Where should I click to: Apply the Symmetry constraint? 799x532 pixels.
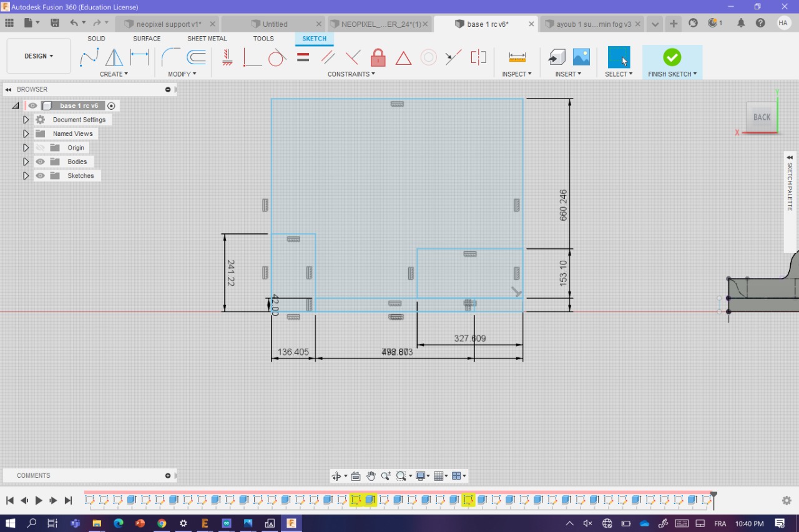pos(479,58)
